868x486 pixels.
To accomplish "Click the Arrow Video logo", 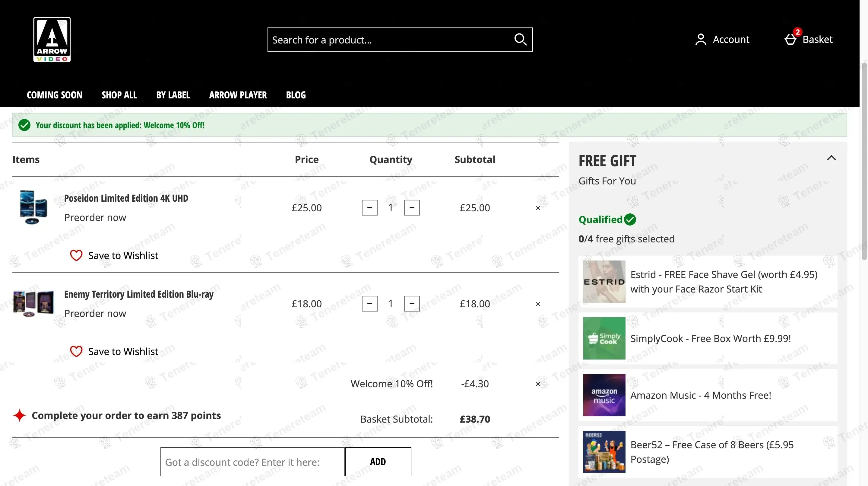I will pyautogui.click(x=52, y=40).
